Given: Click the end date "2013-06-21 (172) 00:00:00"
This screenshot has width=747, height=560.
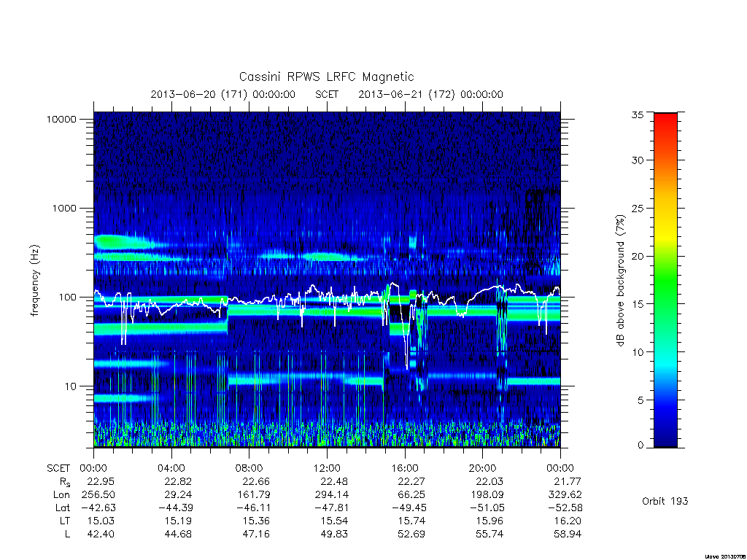Looking at the screenshot, I should click(430, 94).
